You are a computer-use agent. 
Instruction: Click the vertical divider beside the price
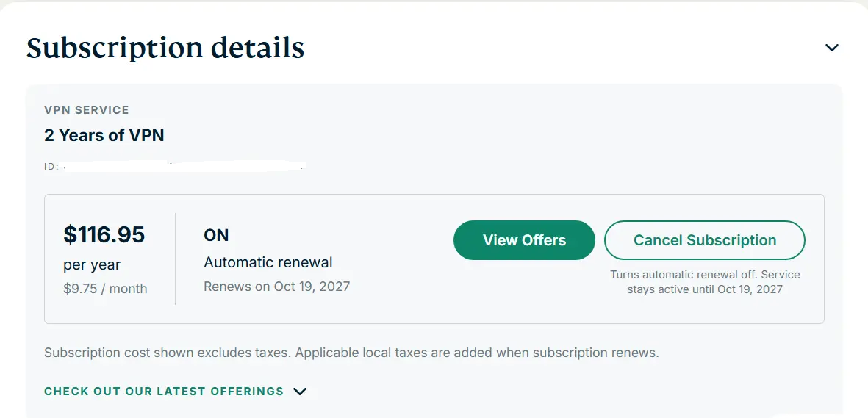click(x=176, y=259)
